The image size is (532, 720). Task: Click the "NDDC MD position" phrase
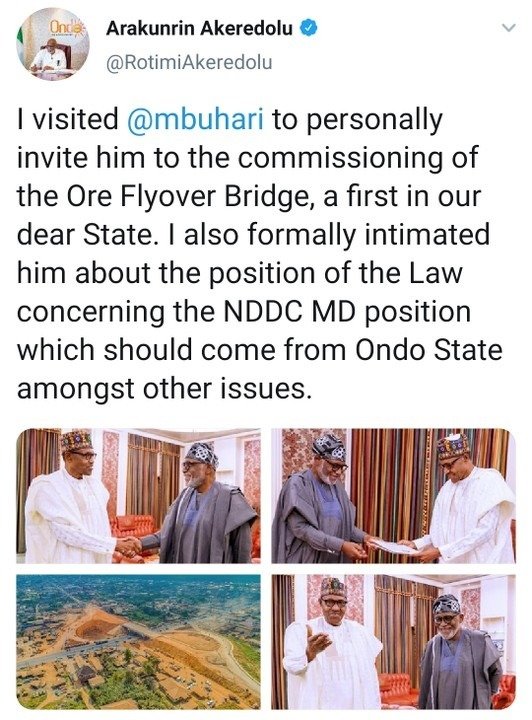pos(347,312)
